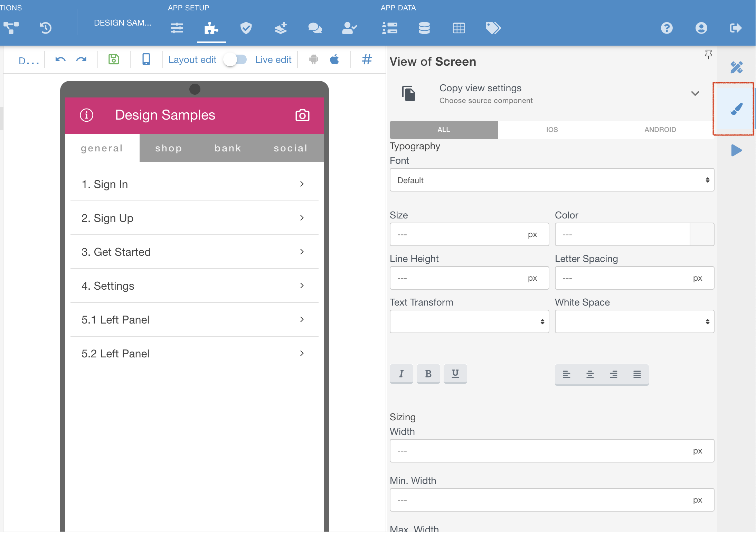The image size is (756, 533).
Task: Click the DESIGN SAM... app name
Action: (122, 23)
